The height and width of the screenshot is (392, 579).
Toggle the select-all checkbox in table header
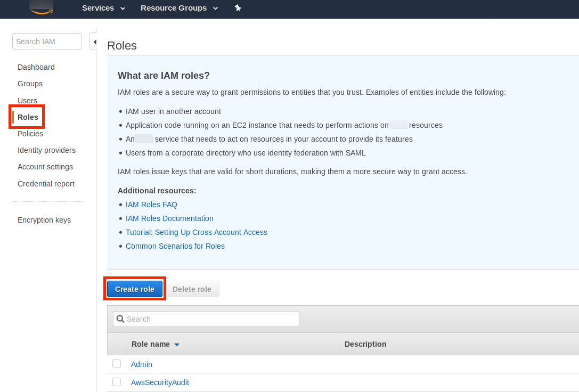tap(117, 344)
